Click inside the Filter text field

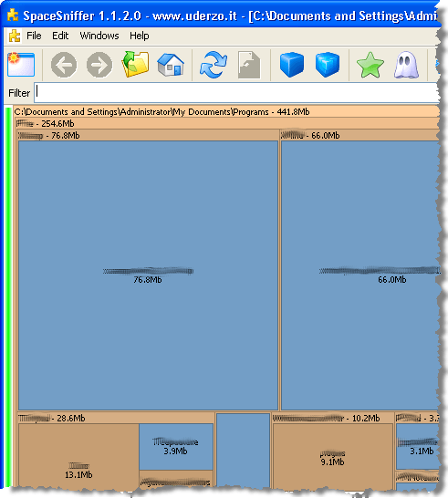pos(236,93)
